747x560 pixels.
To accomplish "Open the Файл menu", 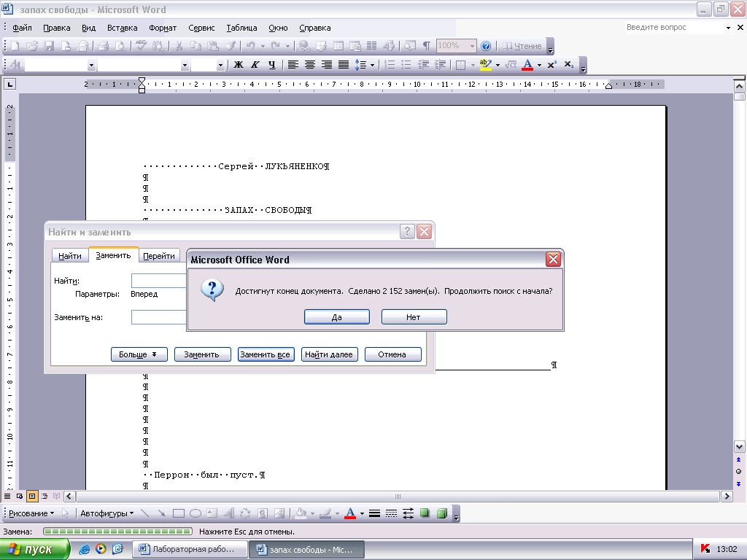I will tap(22, 28).
